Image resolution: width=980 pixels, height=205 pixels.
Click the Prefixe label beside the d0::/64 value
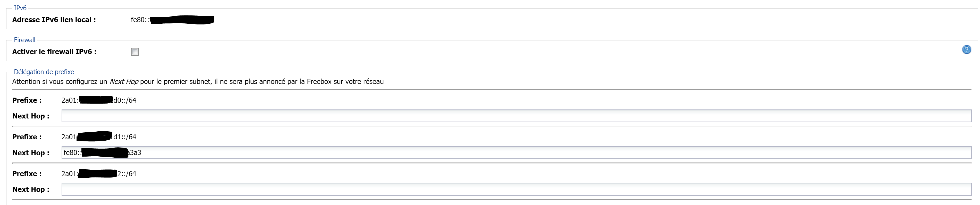coord(27,100)
